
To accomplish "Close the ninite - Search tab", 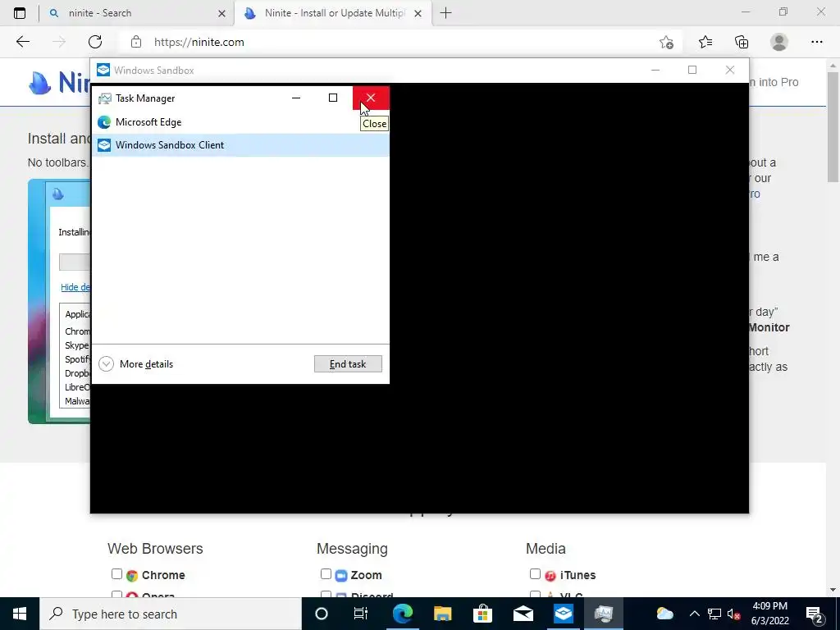I will [221, 13].
